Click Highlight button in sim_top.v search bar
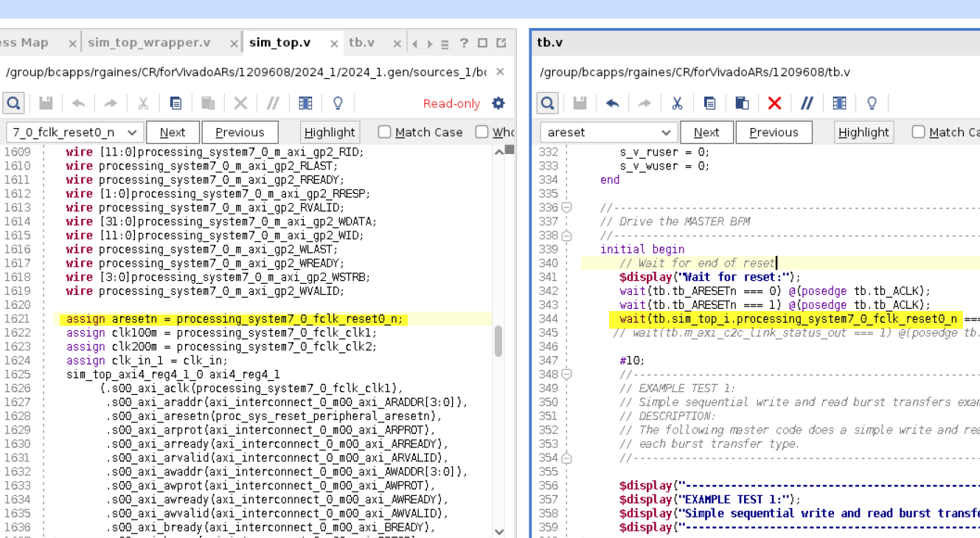 (x=330, y=133)
